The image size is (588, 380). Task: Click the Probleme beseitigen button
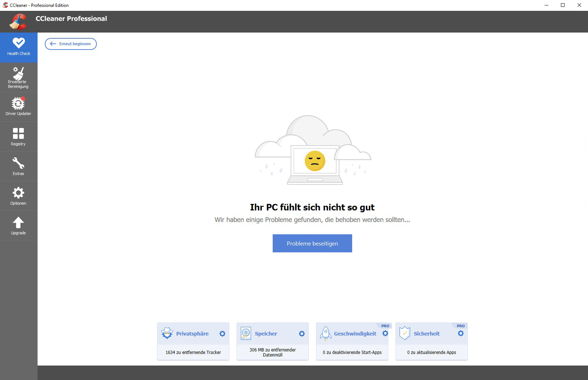312,243
